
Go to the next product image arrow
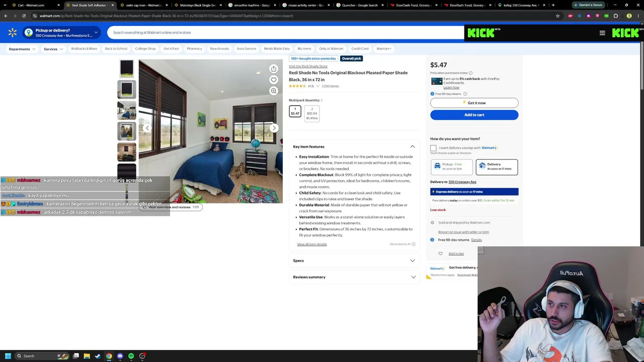point(274,128)
